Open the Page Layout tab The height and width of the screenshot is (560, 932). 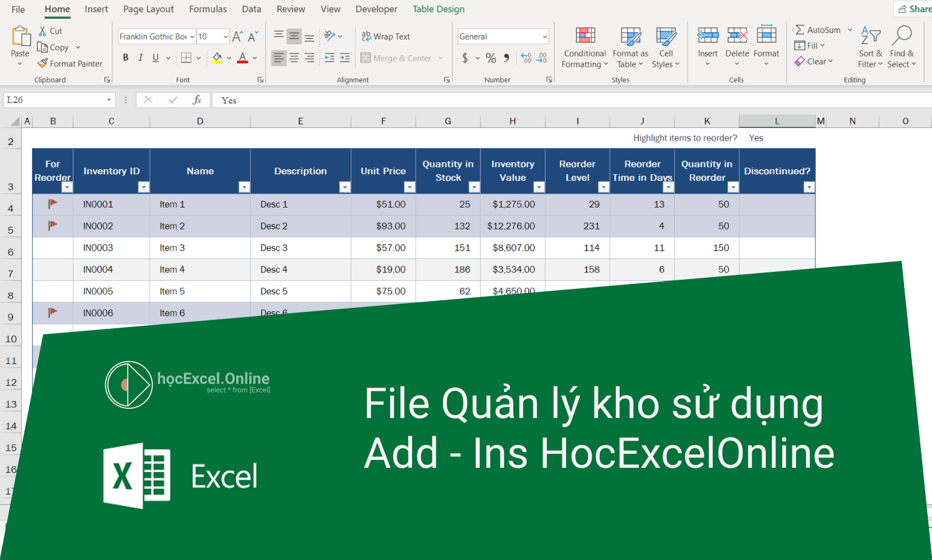click(148, 9)
